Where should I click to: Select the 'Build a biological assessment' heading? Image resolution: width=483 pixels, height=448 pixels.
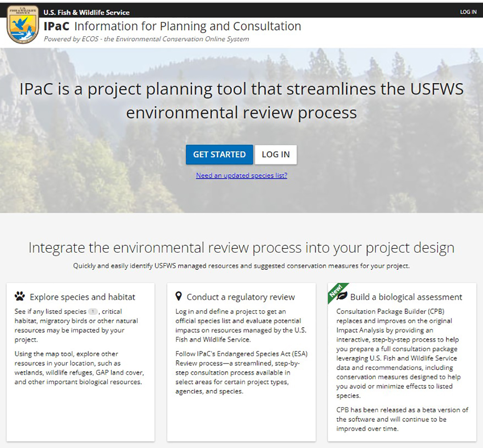(406, 297)
